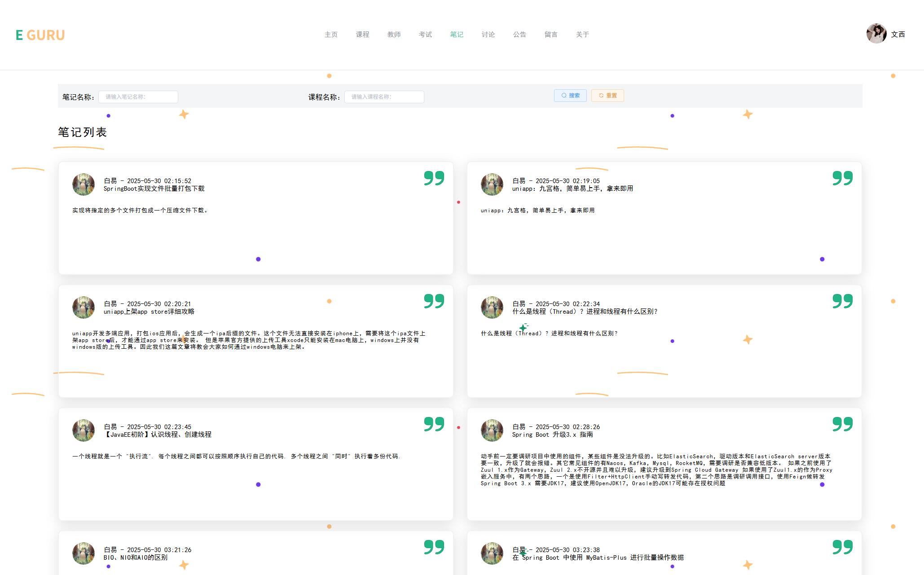Click quote icon on SpringBoot文件批量打包下载 card
The height and width of the screenshot is (575, 924).
434,178
